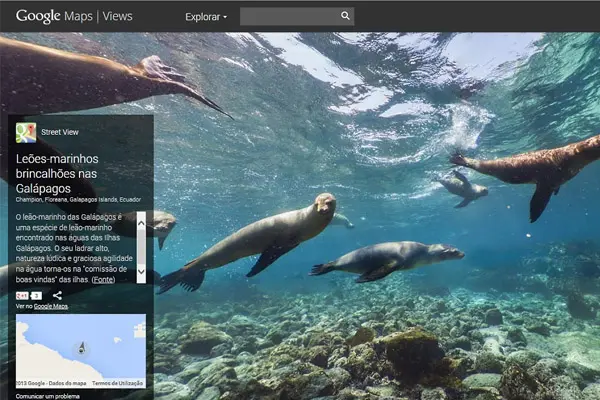Click the Street View label
This screenshot has height=400, width=600.
pos(60,132)
